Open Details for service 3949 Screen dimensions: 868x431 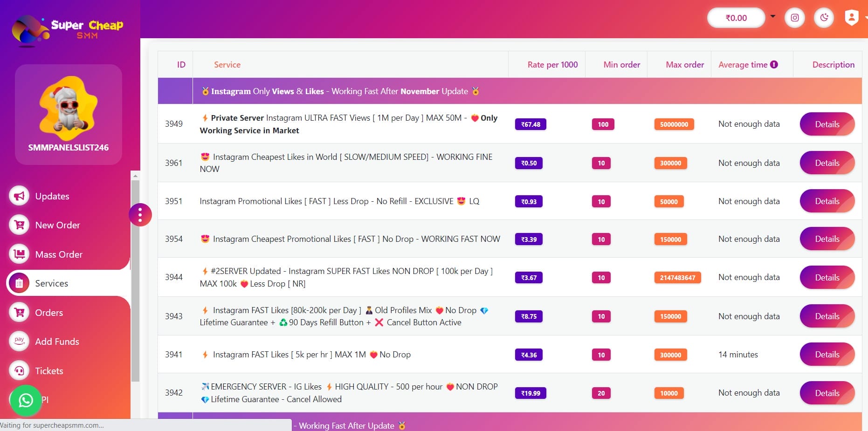827,124
